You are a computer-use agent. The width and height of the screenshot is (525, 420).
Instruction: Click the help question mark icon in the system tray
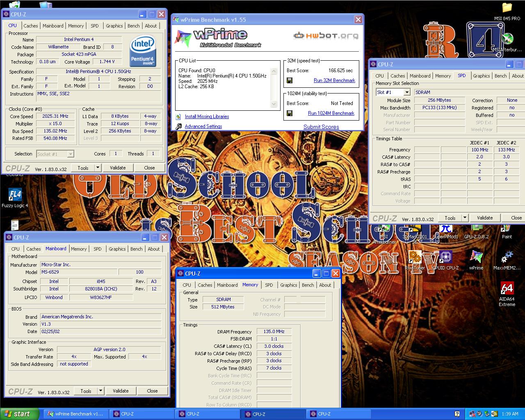pyautogui.click(x=457, y=414)
